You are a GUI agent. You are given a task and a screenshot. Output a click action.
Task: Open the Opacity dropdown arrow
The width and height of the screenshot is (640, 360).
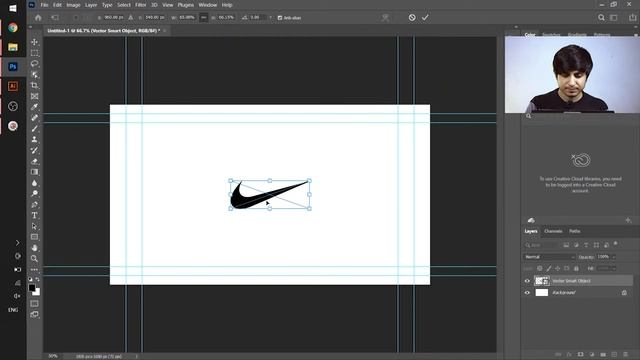pyautogui.click(x=613, y=257)
